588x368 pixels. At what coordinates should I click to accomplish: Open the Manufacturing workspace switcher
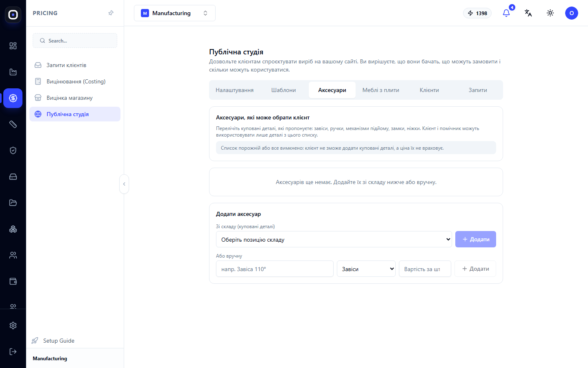[175, 13]
